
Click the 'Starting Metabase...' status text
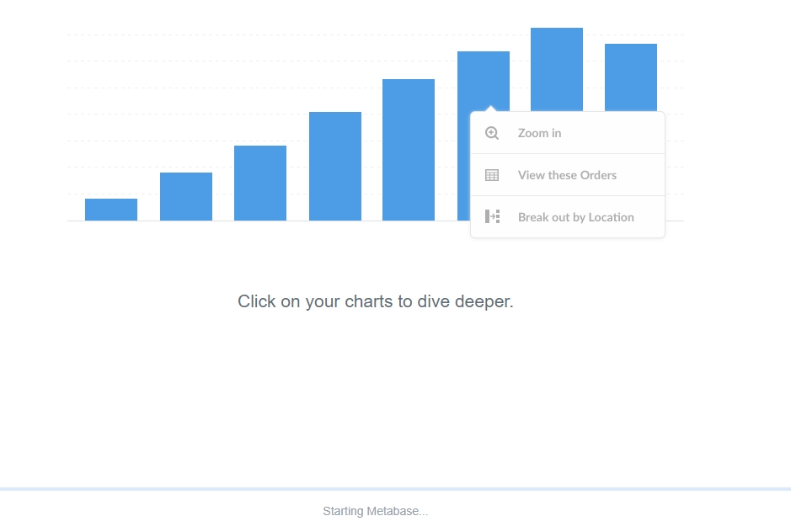[376, 511]
